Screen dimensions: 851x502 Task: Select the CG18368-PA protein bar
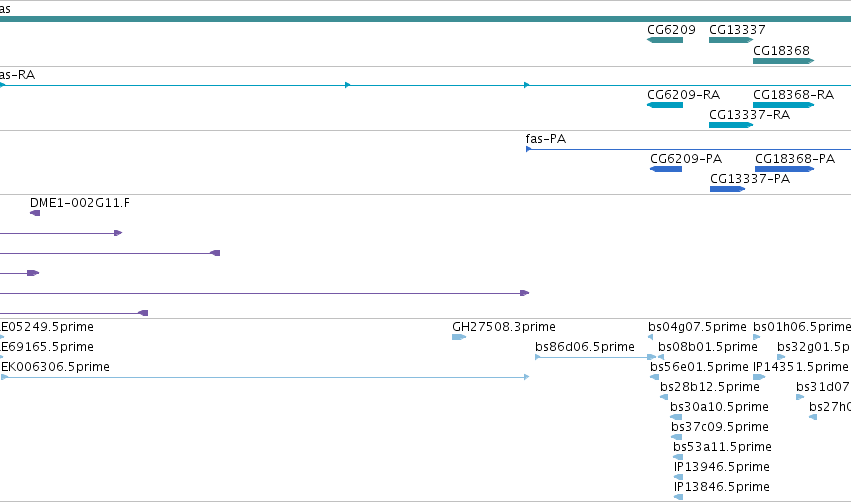tap(785, 169)
